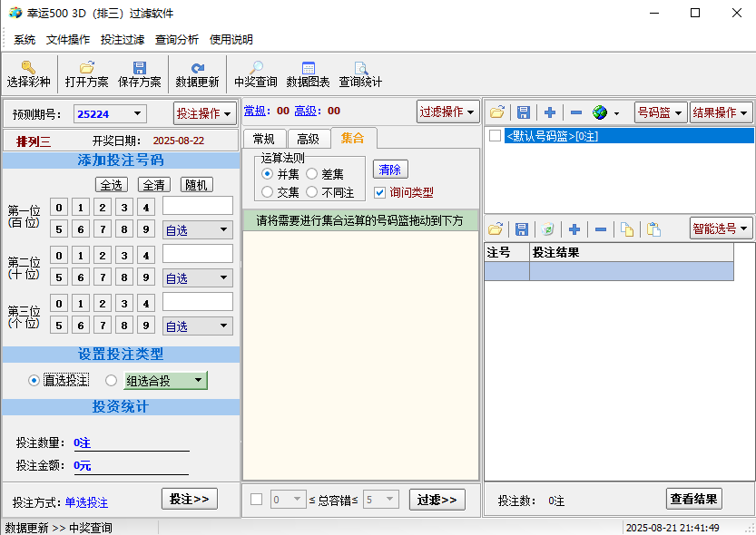Select the 交集 radio button

pos(268,192)
